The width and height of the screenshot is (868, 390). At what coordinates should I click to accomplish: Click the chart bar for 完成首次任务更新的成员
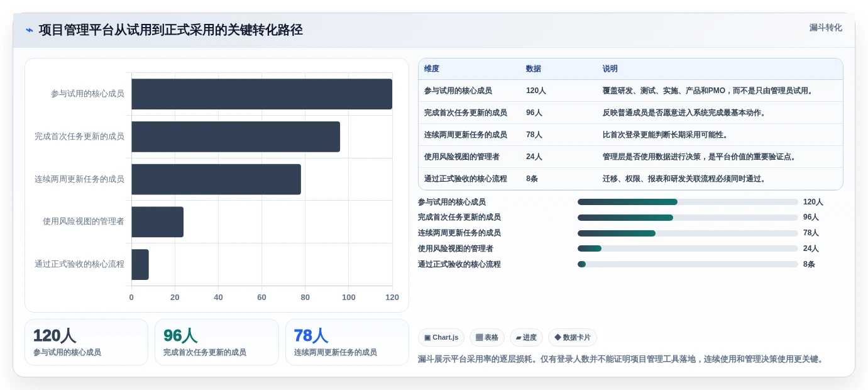tap(236, 136)
